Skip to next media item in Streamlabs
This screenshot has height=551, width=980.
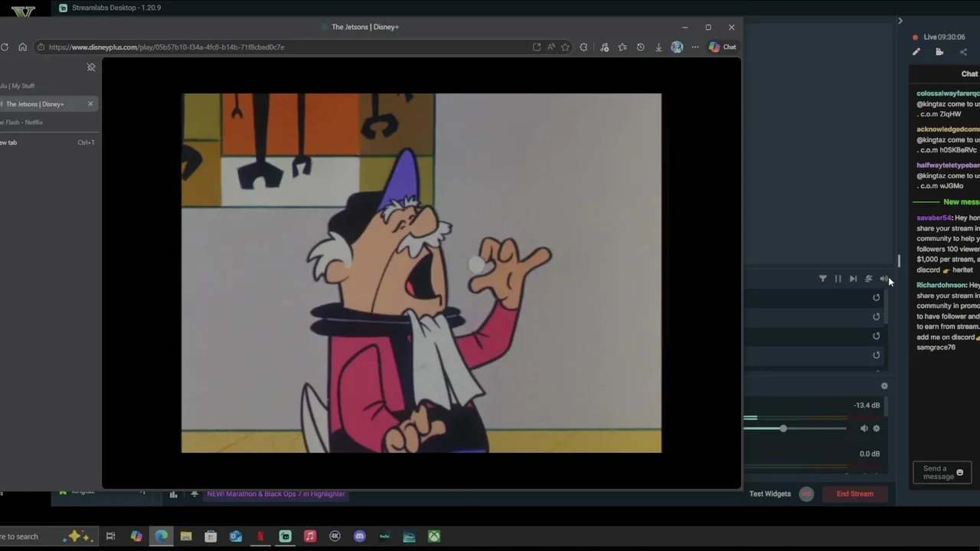point(853,279)
